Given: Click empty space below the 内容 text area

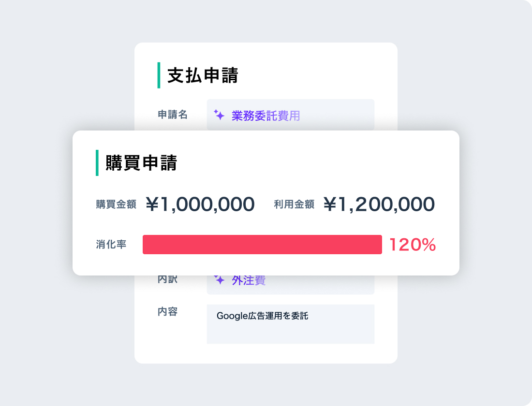Looking at the screenshot, I should coord(290,353).
